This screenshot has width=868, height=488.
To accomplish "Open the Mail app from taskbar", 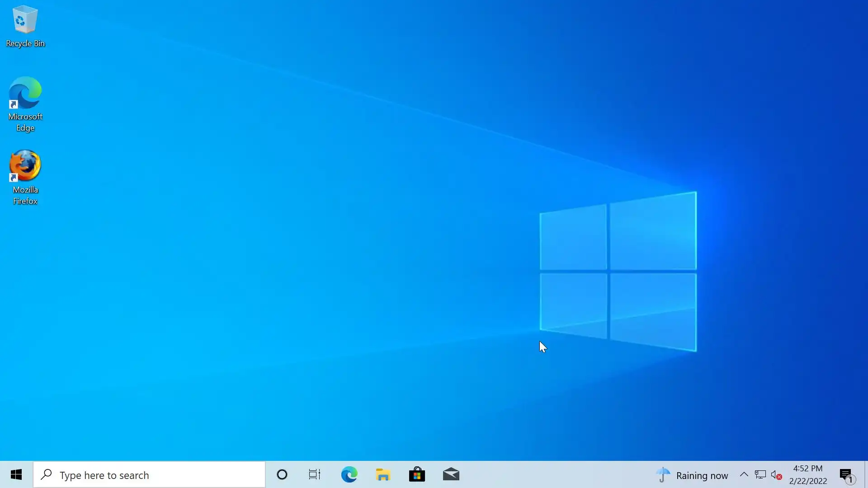I will pyautogui.click(x=451, y=475).
